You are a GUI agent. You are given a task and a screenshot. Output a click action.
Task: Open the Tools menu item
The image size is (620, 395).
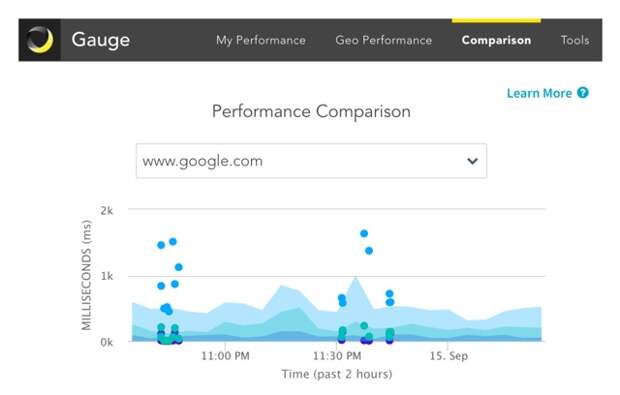point(575,40)
